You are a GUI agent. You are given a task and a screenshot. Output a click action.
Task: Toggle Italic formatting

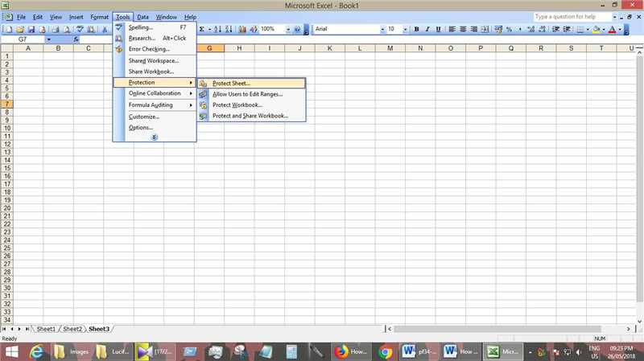coord(427,29)
